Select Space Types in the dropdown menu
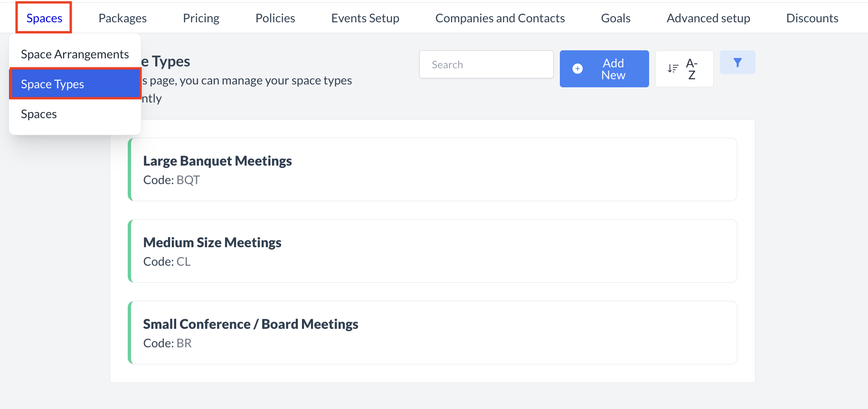Screen dimensions: 868x409 pos(75,84)
